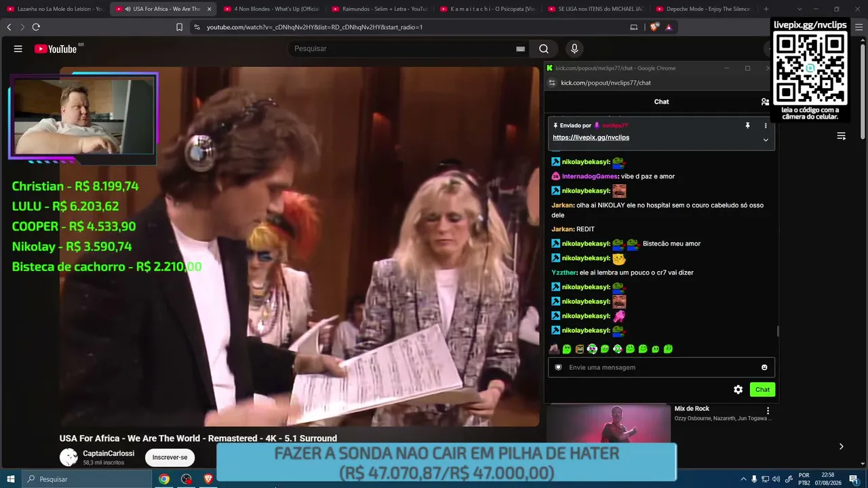Open the chat users list icon
Screen dimensions: 868x488
pyautogui.click(x=765, y=102)
